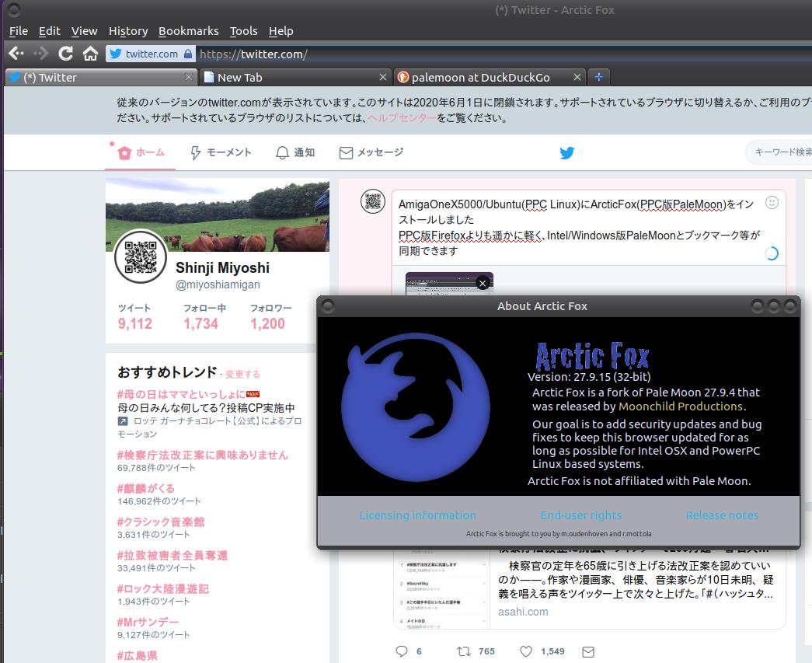Close the palemoon at DuckDuckGo tab
The width and height of the screenshot is (812, 663).
coord(577,77)
